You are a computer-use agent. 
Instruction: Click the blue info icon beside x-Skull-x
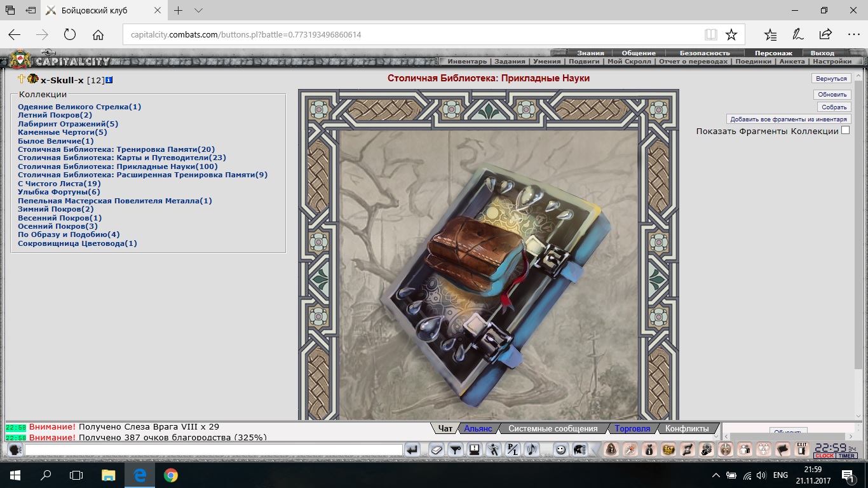[x=109, y=80]
